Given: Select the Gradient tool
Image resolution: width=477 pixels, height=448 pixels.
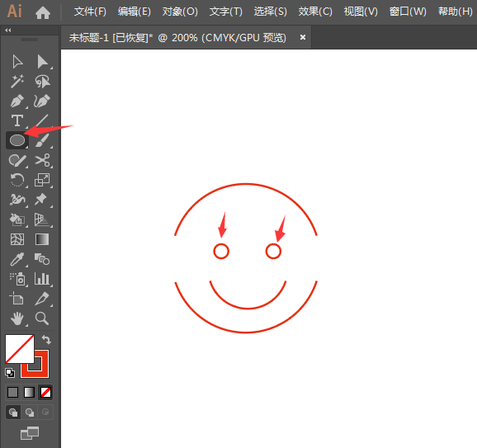Looking at the screenshot, I should coord(42,239).
